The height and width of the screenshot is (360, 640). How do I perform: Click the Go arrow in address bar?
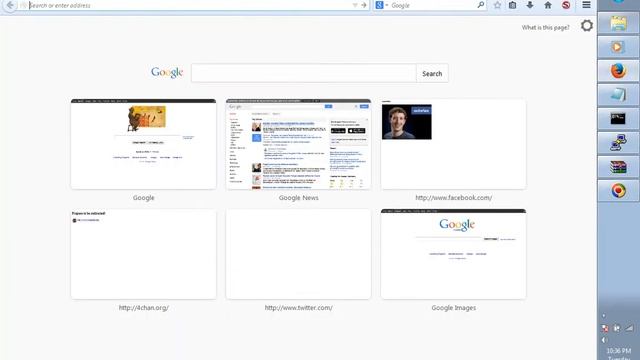point(364,5)
